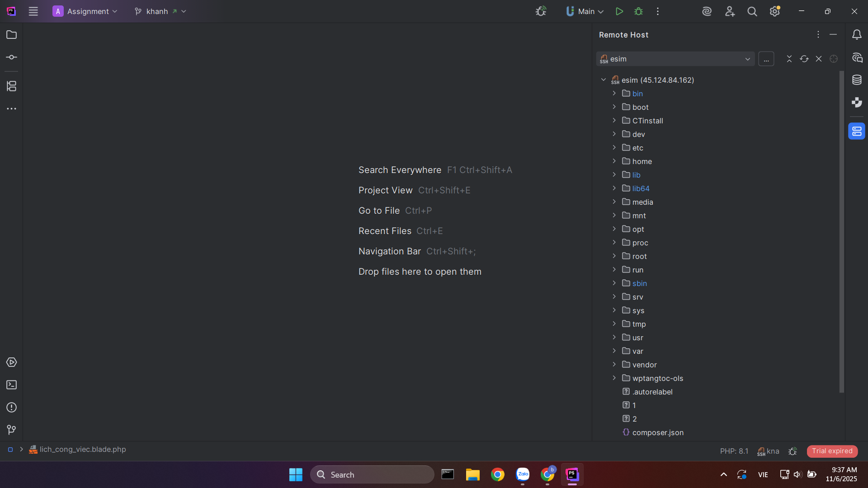Image resolution: width=868 pixels, height=488 pixels.
Task: Open the Structure tool window
Action: point(11,86)
